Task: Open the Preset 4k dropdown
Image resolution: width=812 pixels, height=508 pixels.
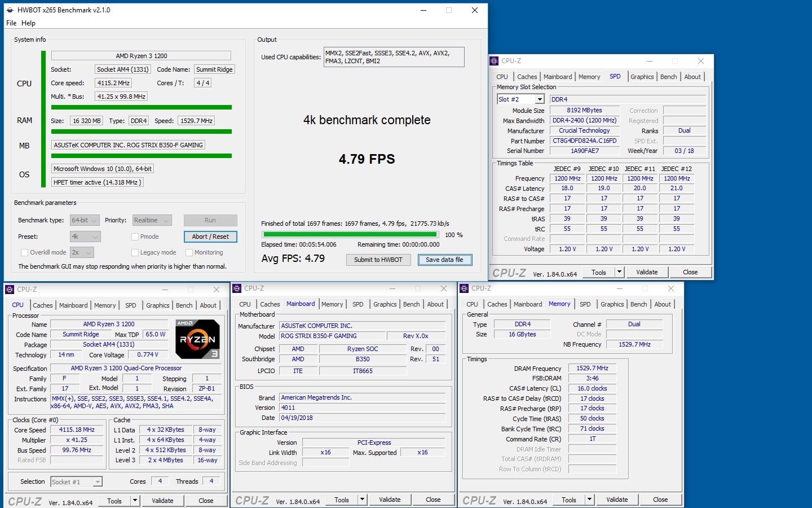Action: (85, 237)
